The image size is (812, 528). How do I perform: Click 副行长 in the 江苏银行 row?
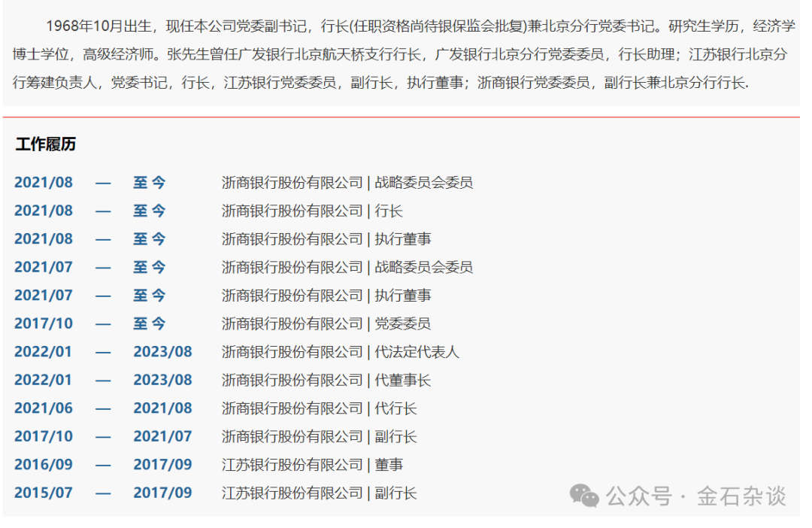(395, 493)
